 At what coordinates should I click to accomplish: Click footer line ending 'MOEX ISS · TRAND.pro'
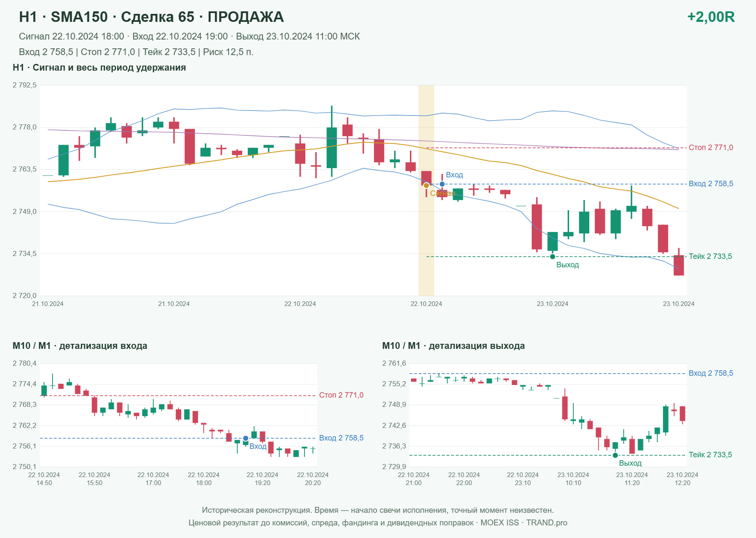coord(378,523)
